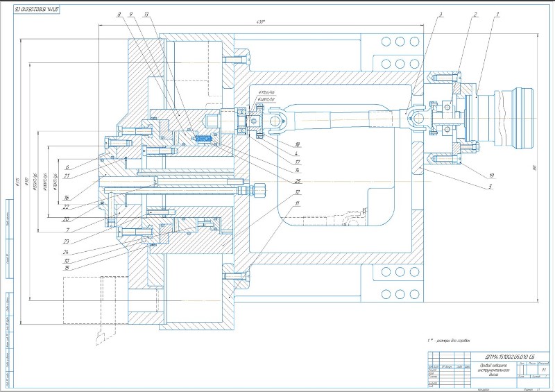Click the drawing code in title block
This screenshot has height=392, width=555.
tap(509, 356)
